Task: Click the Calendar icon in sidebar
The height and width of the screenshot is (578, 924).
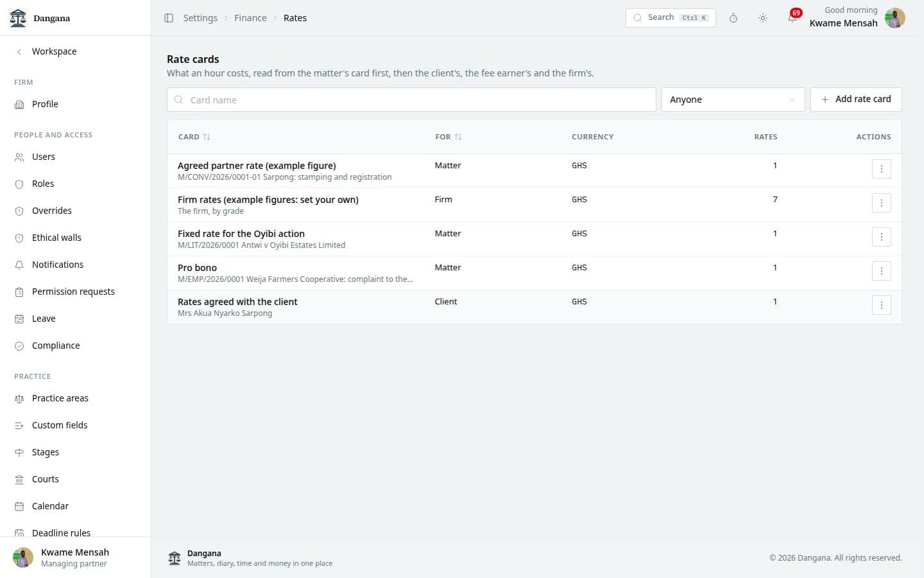Action: click(19, 506)
